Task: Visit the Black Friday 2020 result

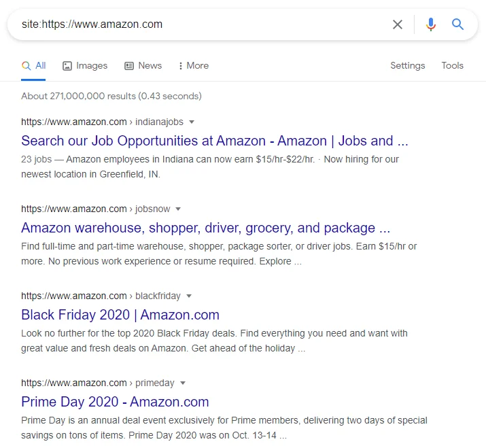Action: point(120,315)
